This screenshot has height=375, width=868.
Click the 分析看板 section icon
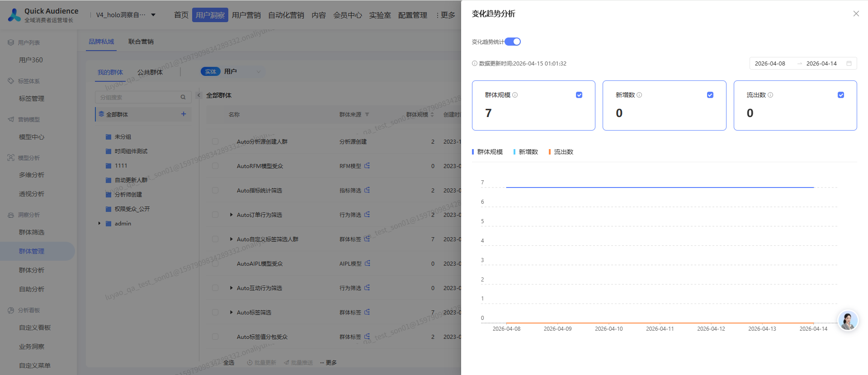point(11,310)
